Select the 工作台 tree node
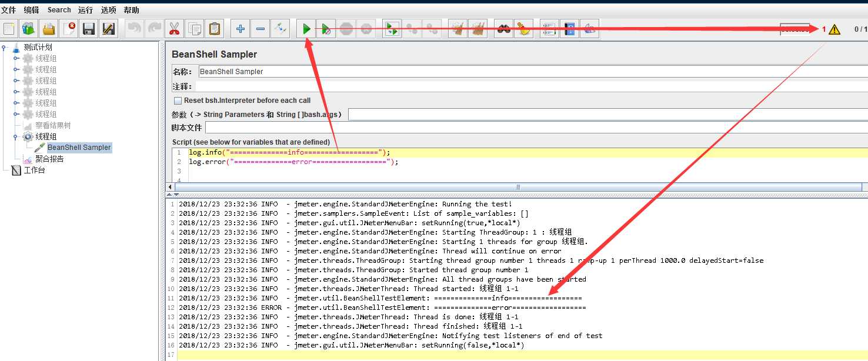The width and height of the screenshot is (868, 361). coord(34,170)
